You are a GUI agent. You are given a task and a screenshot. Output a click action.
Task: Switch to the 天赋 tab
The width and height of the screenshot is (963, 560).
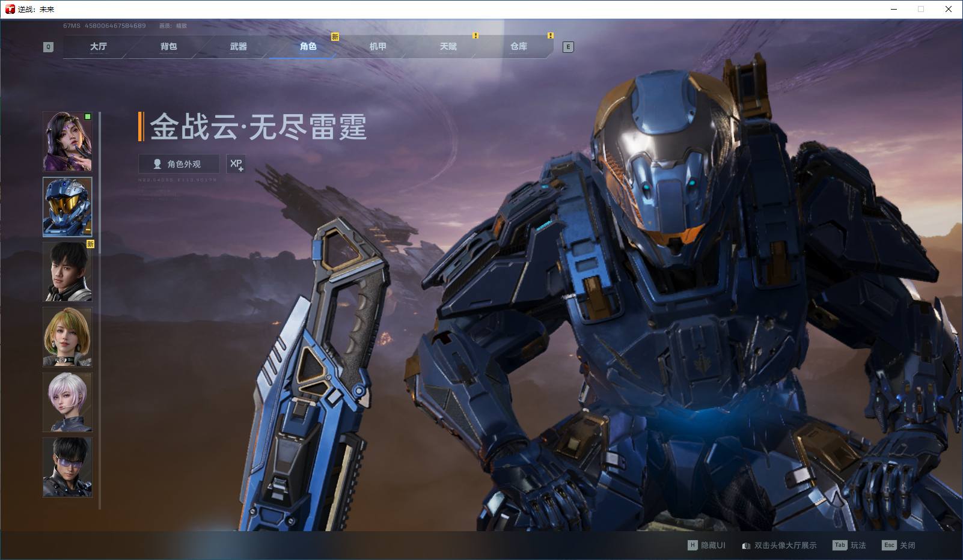448,46
